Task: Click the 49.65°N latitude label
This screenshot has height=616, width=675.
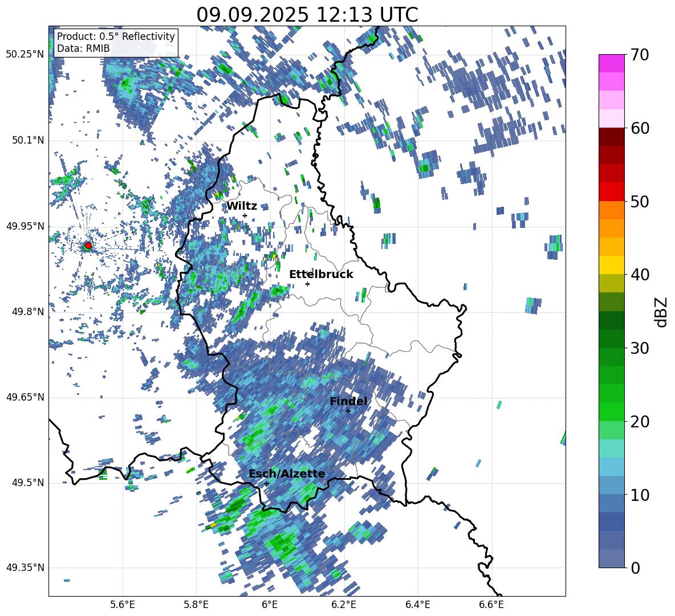Action: coord(25,397)
